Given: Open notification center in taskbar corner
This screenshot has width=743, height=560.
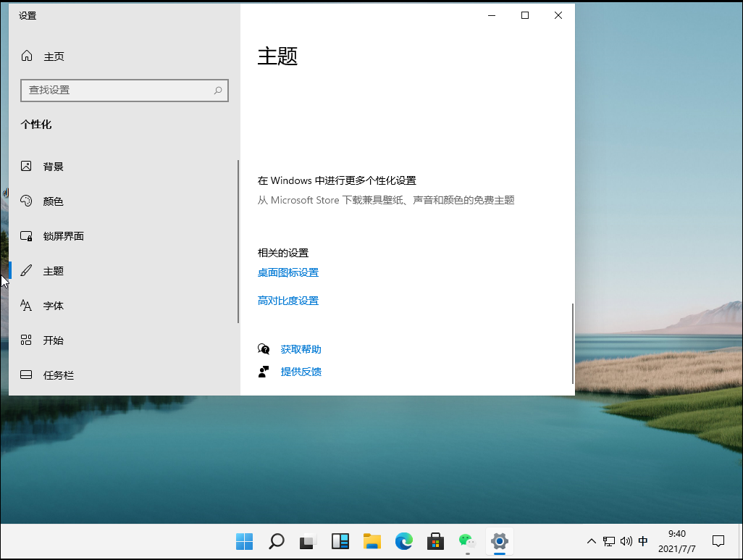Looking at the screenshot, I should pos(718,541).
